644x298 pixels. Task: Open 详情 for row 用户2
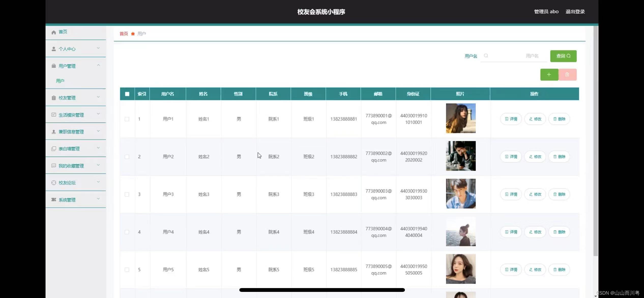click(511, 157)
